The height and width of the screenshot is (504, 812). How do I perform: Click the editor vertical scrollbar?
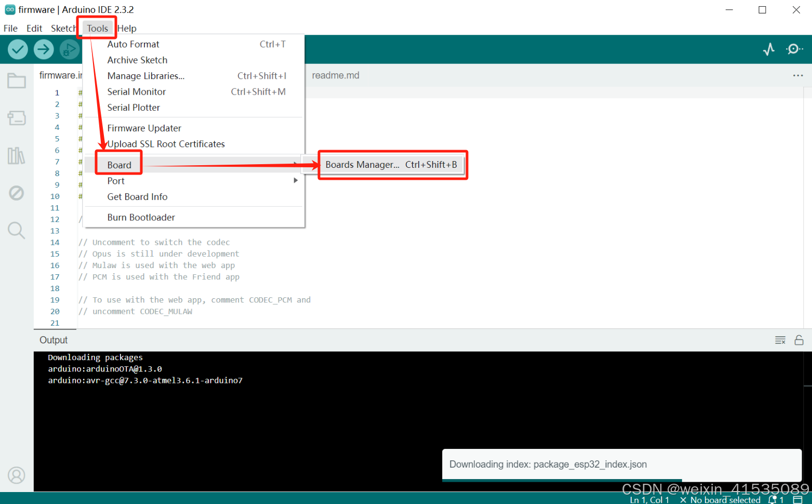point(808,208)
